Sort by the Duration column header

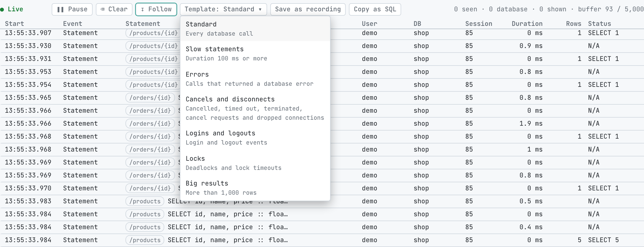[x=527, y=24]
